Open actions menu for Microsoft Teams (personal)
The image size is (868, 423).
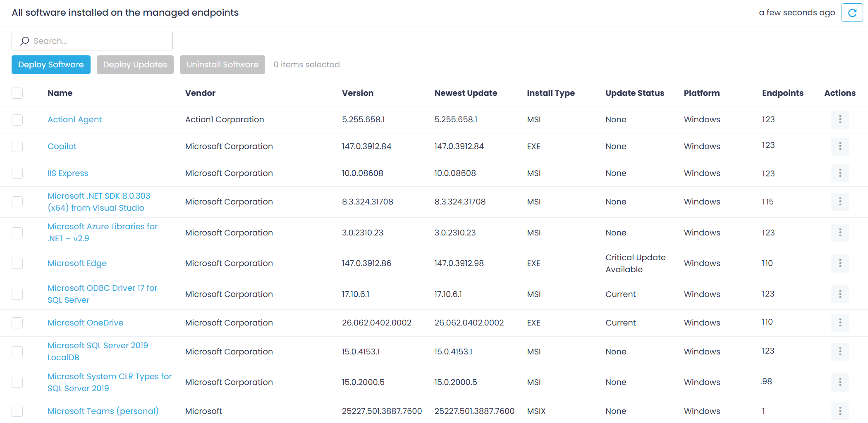tap(840, 411)
